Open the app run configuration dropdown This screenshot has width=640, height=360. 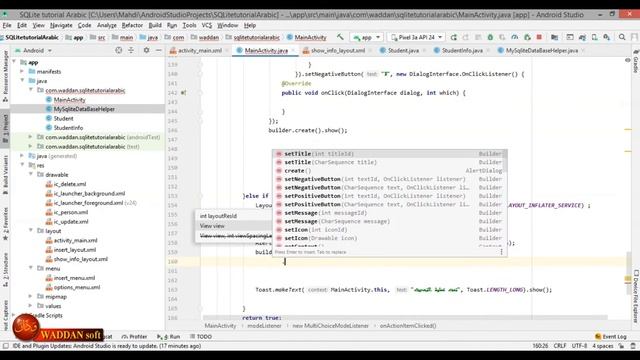pos(367,37)
